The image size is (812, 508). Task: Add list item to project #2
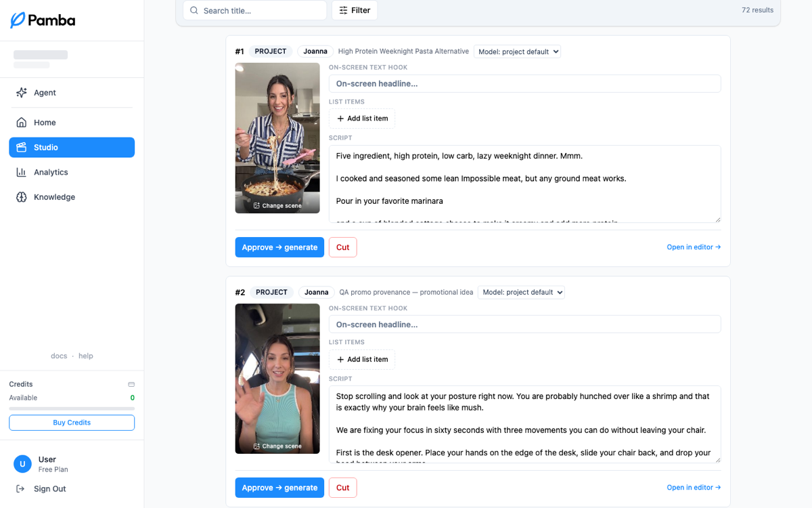362,359
